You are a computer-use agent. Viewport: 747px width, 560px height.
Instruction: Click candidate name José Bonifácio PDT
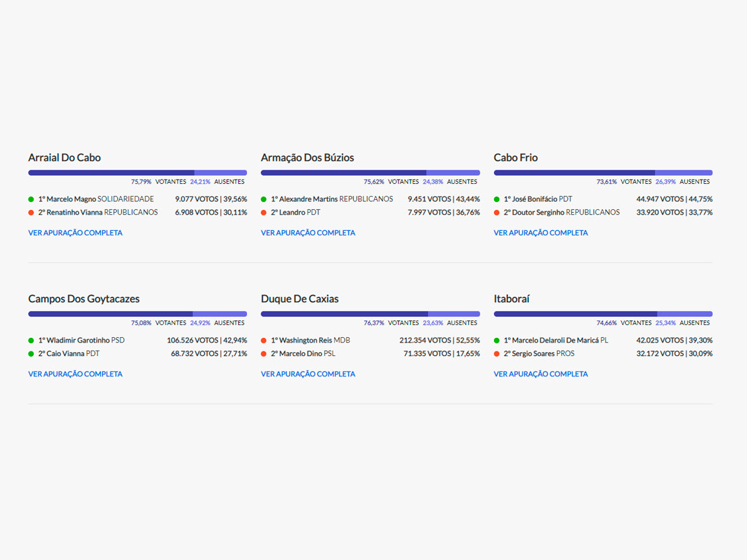[538, 199]
